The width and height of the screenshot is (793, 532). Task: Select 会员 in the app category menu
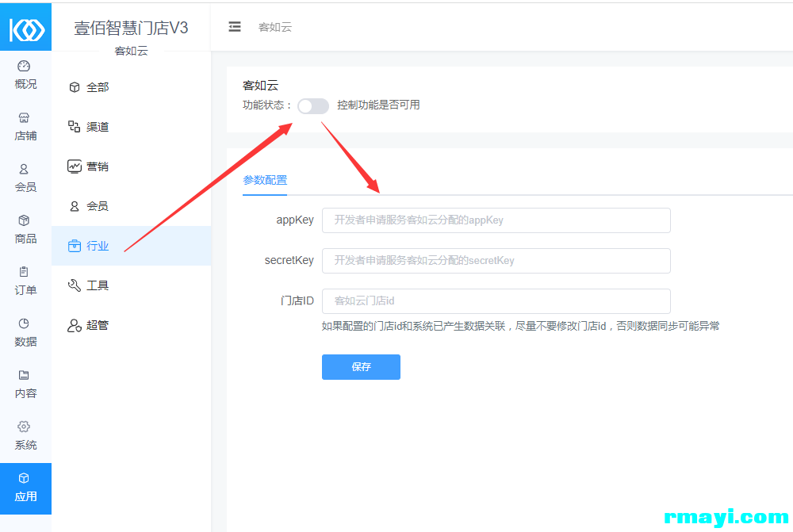(x=131, y=206)
